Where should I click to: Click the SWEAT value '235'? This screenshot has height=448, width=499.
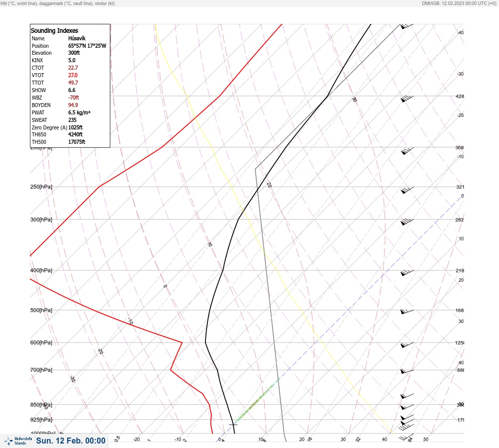pos(72,120)
